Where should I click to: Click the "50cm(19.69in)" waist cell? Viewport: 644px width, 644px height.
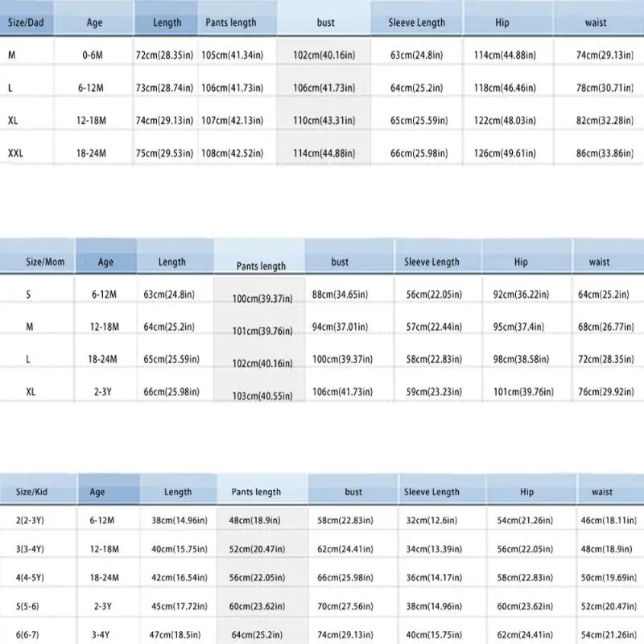tap(609, 578)
